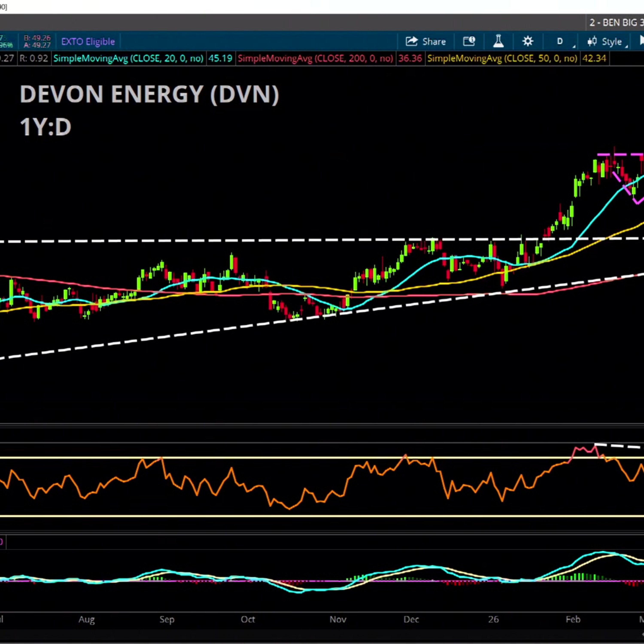Click the bid/ask price quote box
The image size is (644, 644).
pos(37,42)
